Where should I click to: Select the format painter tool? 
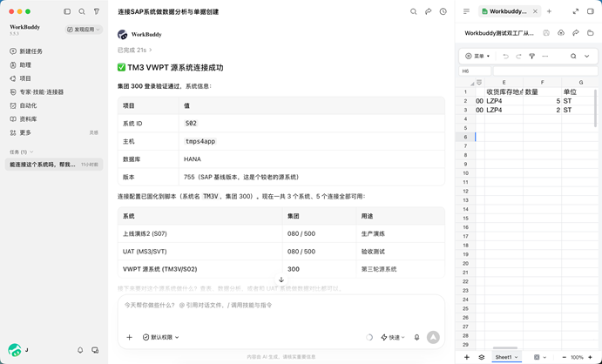(x=531, y=56)
